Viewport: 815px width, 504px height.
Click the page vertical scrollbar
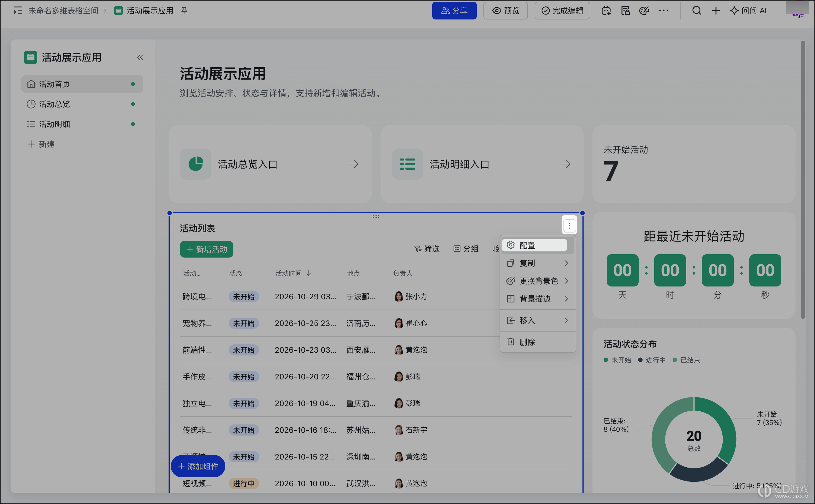[x=803, y=180]
